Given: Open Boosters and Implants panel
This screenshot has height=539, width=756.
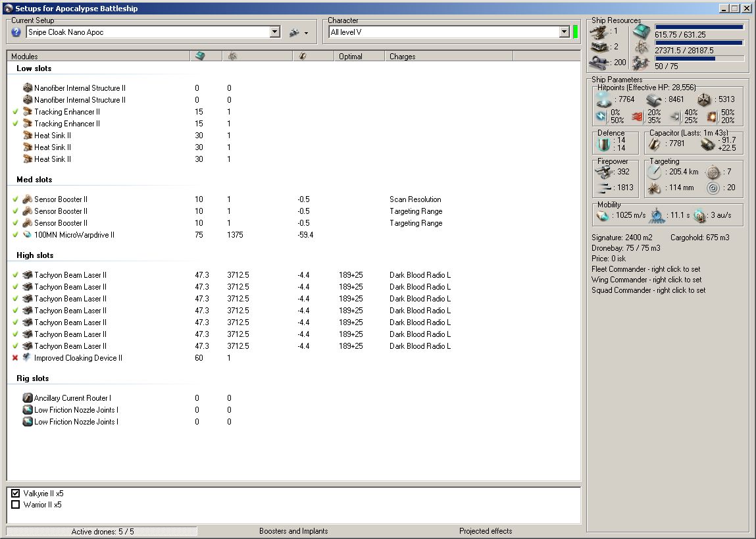Looking at the screenshot, I should pyautogui.click(x=293, y=531).
